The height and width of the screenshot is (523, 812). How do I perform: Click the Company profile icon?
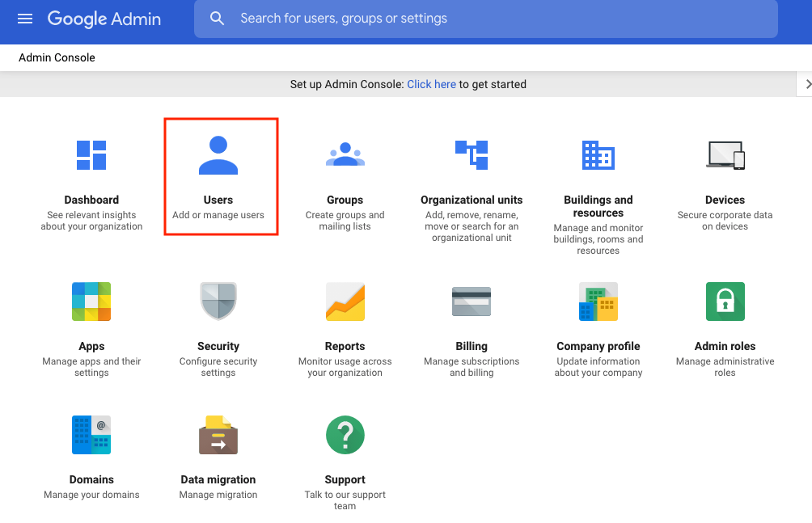tap(598, 302)
